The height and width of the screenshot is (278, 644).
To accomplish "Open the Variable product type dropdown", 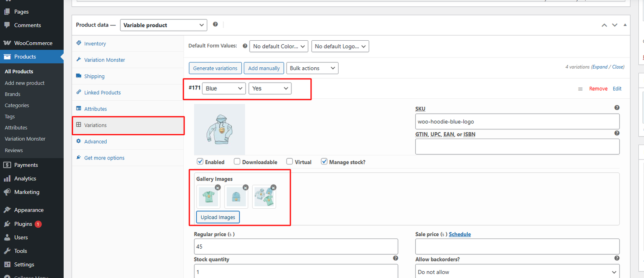I will pos(163,25).
